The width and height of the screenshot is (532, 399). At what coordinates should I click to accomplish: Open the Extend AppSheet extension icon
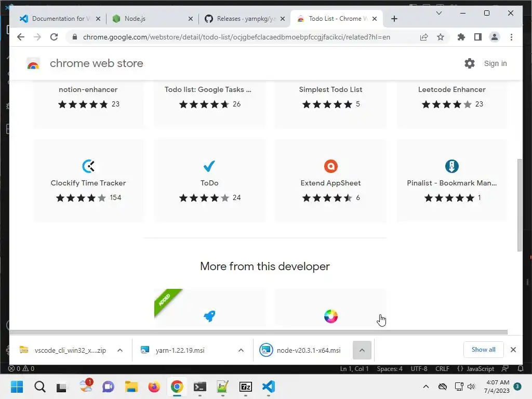(x=331, y=166)
